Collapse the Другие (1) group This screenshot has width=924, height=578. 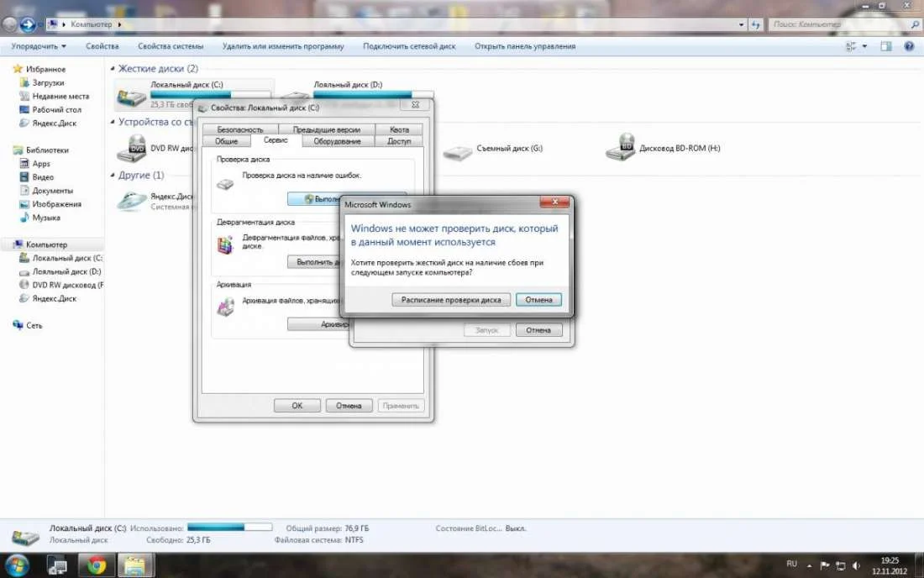click(x=113, y=175)
